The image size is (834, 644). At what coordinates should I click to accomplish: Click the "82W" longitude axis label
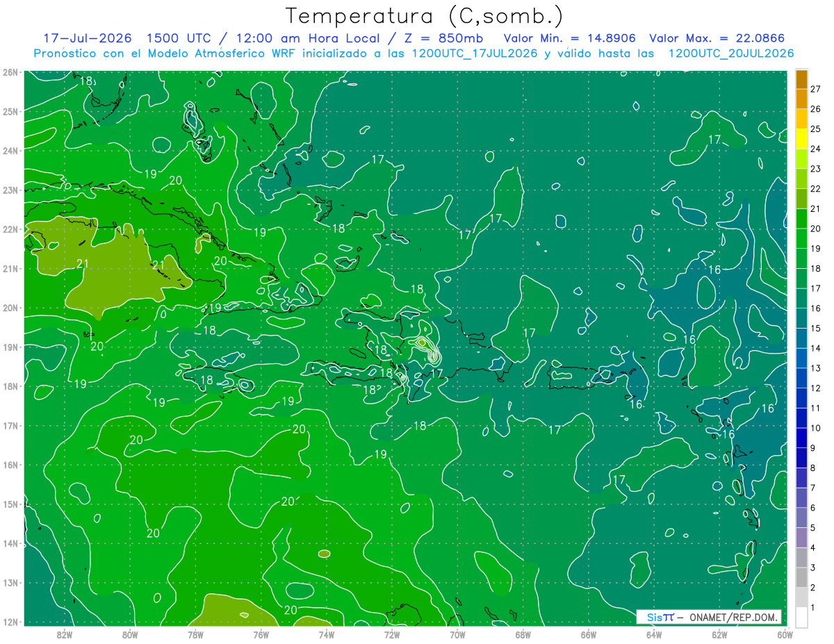pyautogui.click(x=64, y=634)
